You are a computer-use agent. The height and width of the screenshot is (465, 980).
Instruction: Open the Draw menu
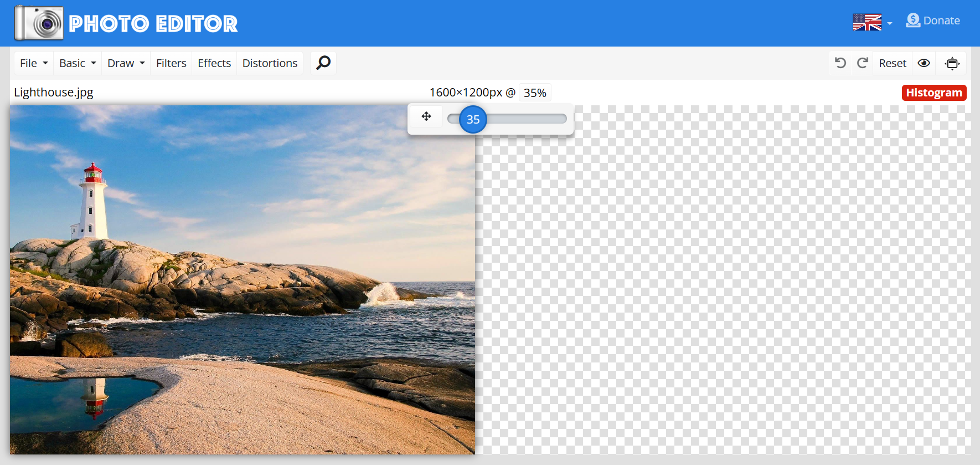[126, 63]
